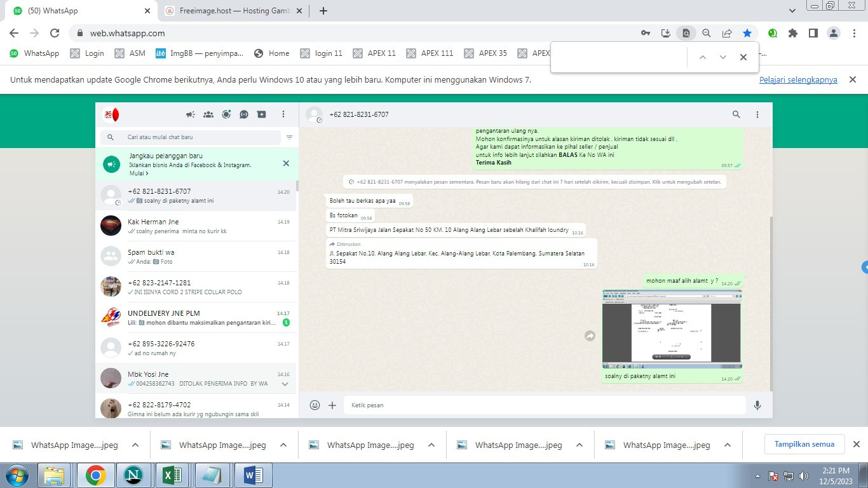This screenshot has height=488, width=868.
Task: Close the find-in-page bar
Action: click(x=743, y=57)
